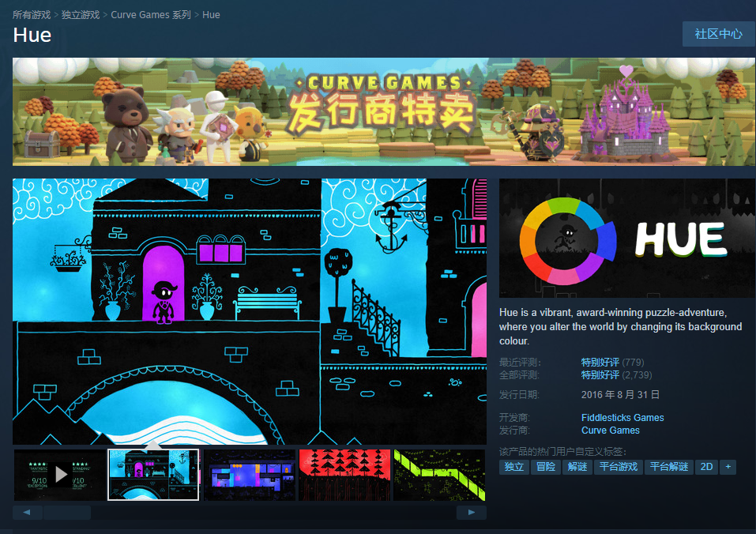The image size is (756, 534).
Task: Open the 社区中心 button
Action: click(718, 34)
